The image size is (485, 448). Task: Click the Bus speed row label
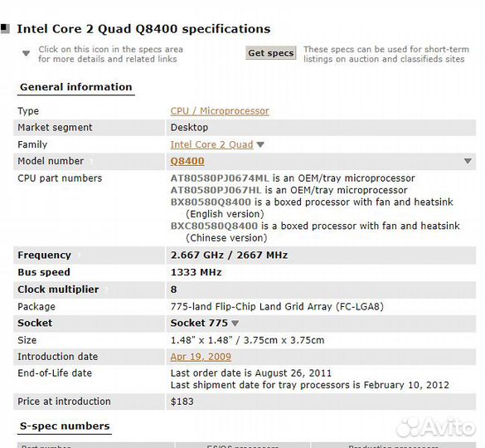pos(44,272)
